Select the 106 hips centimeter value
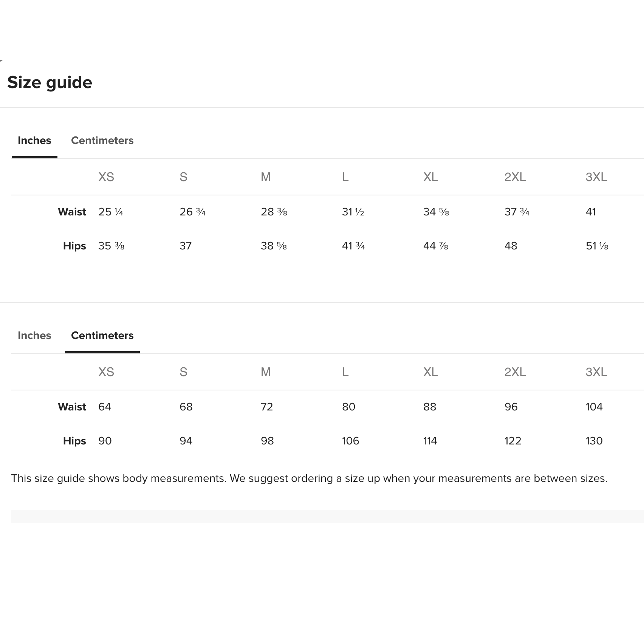Viewport: 644px width, 644px height. (x=350, y=441)
